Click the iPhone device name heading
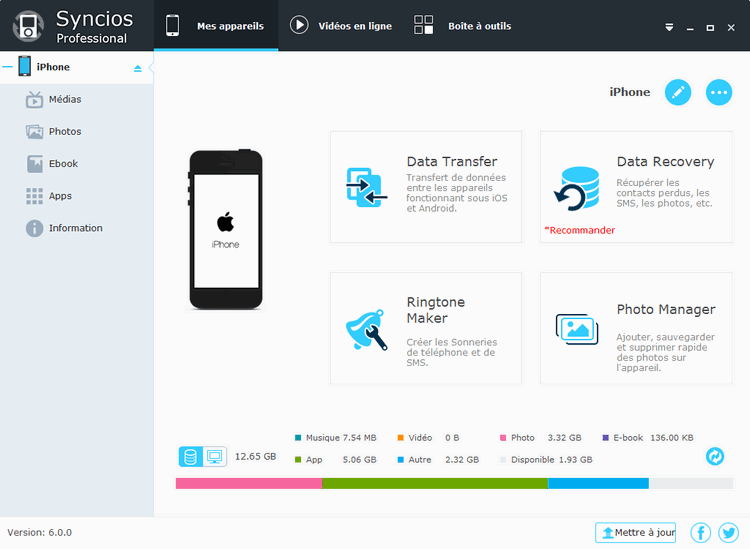Screen dimensions: 750x549 click(x=629, y=92)
